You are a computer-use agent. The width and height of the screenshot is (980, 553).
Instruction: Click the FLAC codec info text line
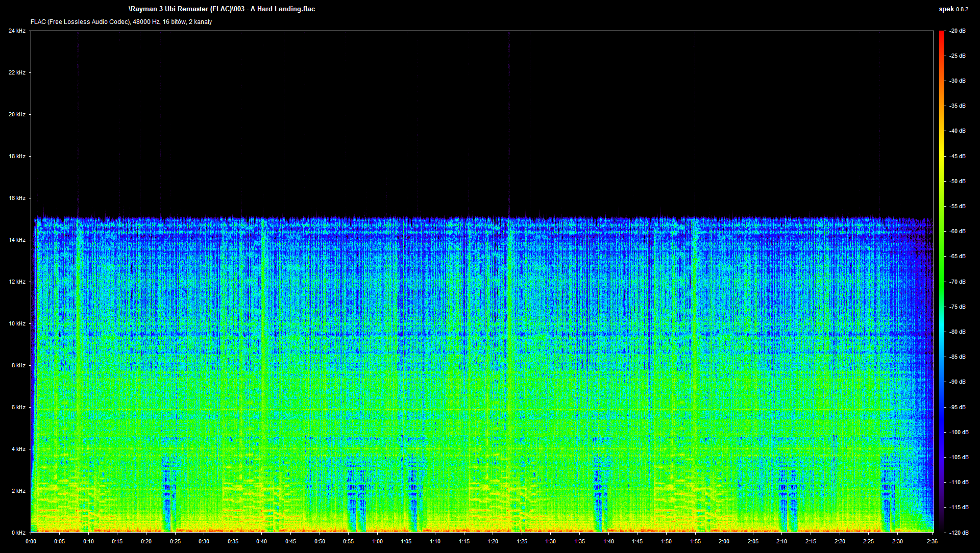(x=121, y=22)
